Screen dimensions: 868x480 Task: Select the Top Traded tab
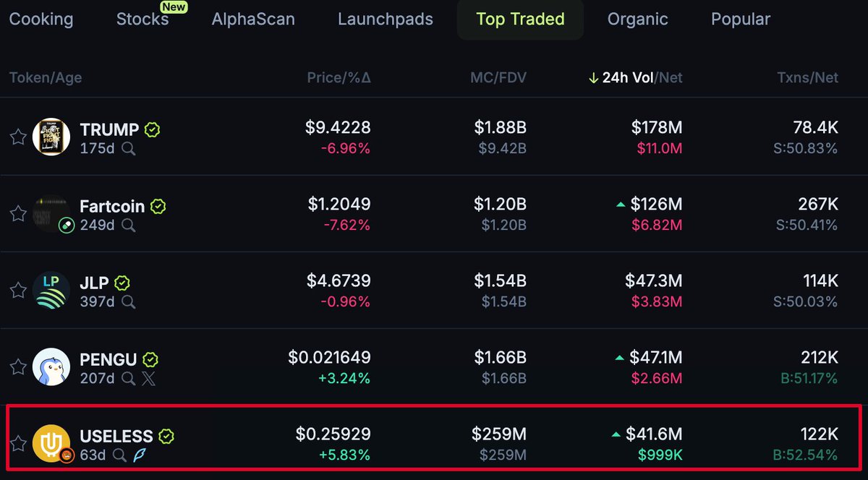520,19
